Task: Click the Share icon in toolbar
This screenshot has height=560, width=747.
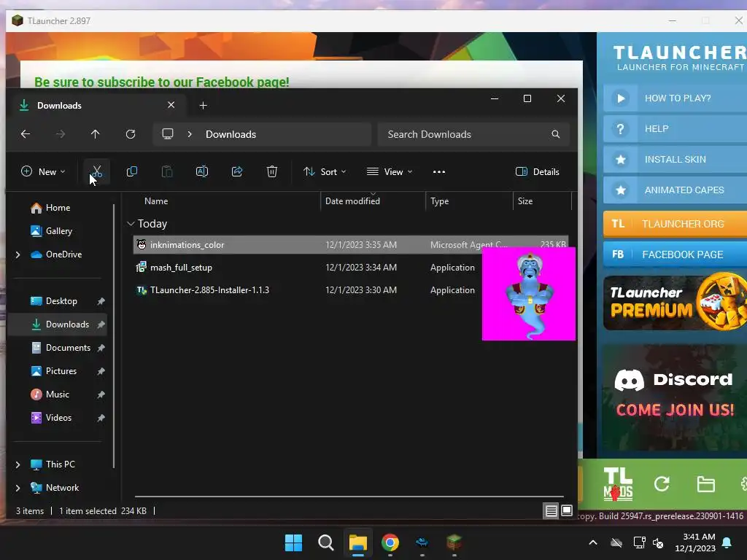Action: coord(237,171)
